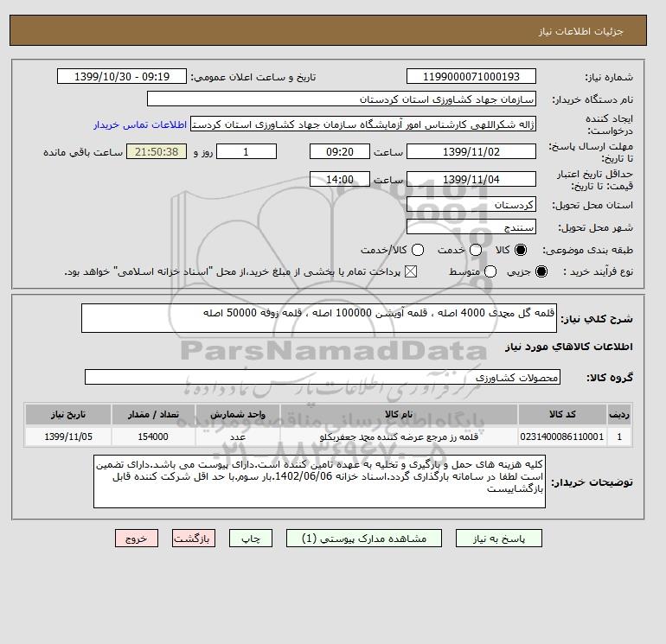Screen dimensions: 666x644
Task: Select the کالا/خدمت radio button
Action: (x=418, y=250)
